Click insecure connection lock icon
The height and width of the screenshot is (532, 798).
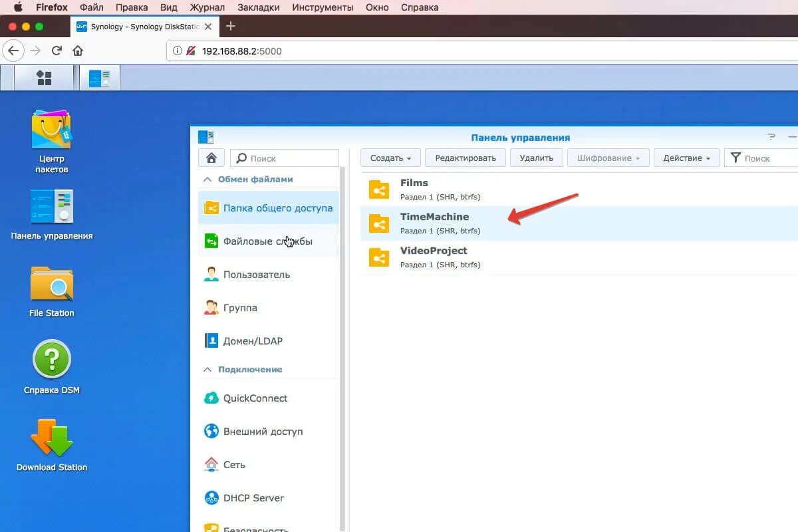(x=192, y=51)
